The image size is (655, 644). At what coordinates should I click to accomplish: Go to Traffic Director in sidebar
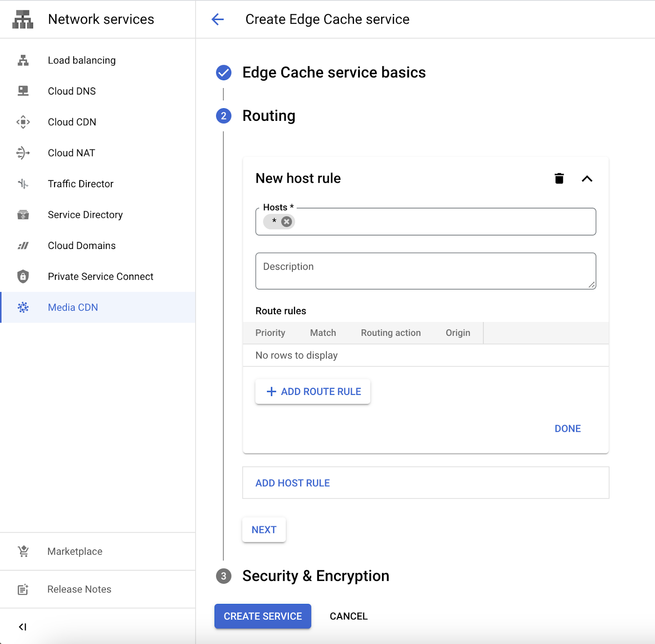[80, 184]
